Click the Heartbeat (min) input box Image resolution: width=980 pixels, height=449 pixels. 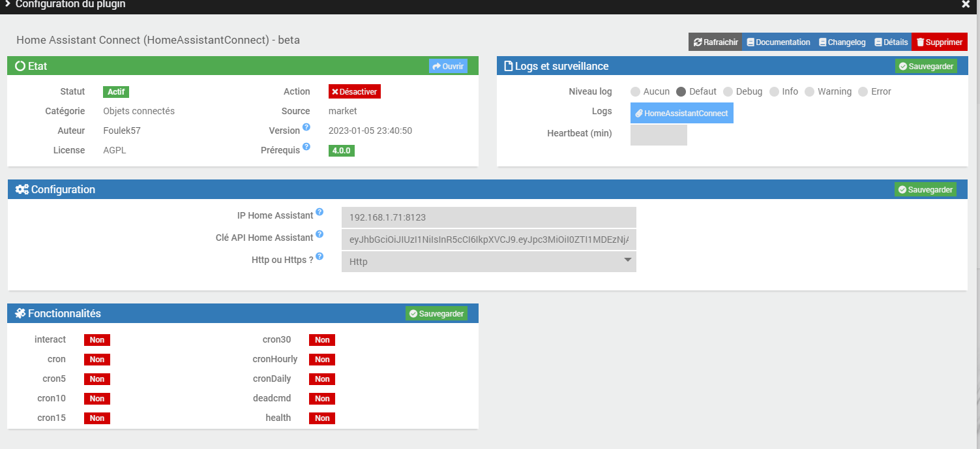659,135
